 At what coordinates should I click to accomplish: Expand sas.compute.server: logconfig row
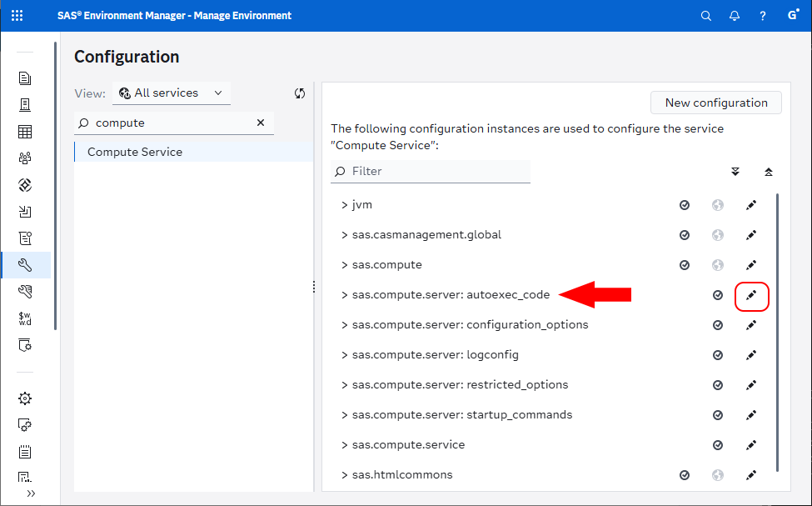coord(345,355)
